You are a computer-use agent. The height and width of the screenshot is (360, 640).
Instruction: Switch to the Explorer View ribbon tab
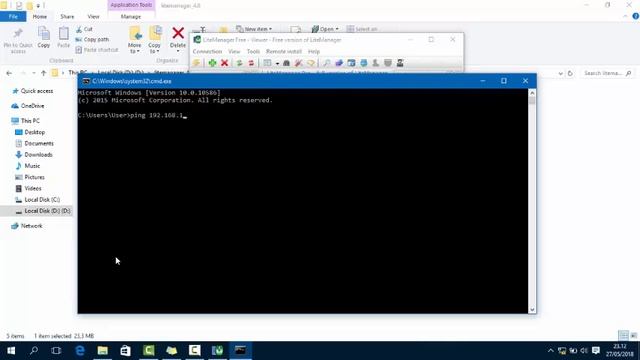tap(93, 17)
